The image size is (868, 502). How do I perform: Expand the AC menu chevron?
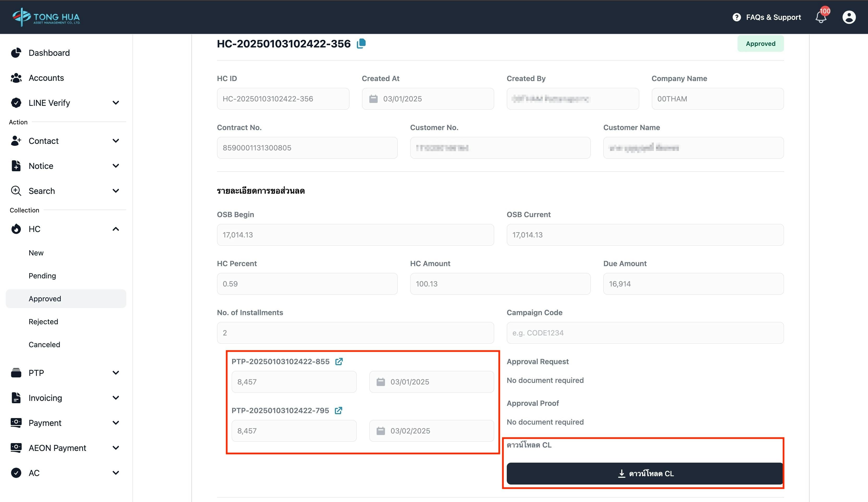point(116,473)
